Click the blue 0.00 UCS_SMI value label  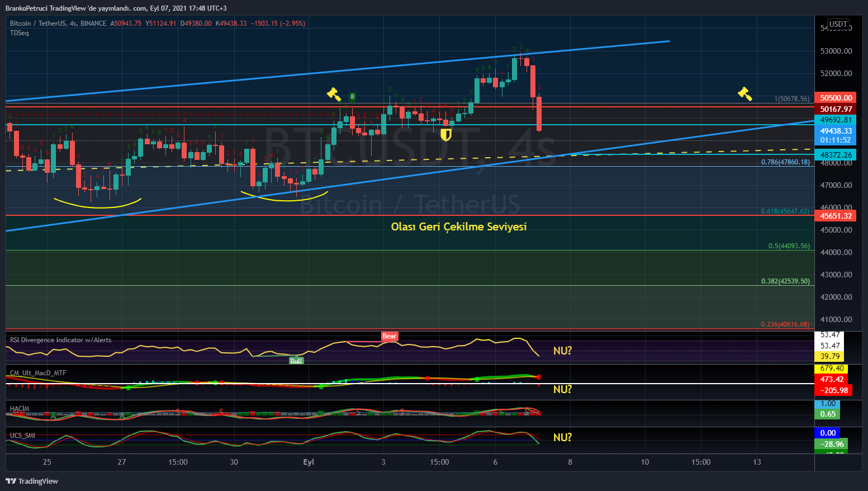click(827, 433)
